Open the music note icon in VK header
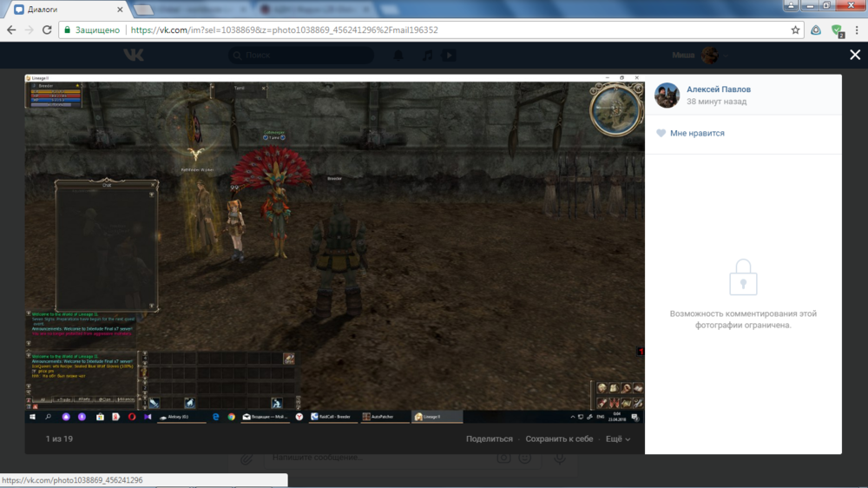This screenshot has height=488, width=868. pos(426,56)
